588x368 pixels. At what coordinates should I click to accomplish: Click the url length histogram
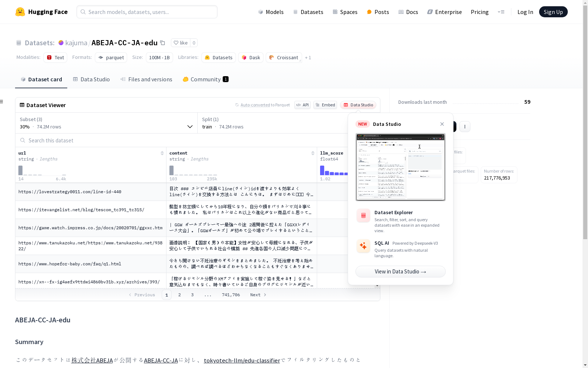tap(42, 170)
